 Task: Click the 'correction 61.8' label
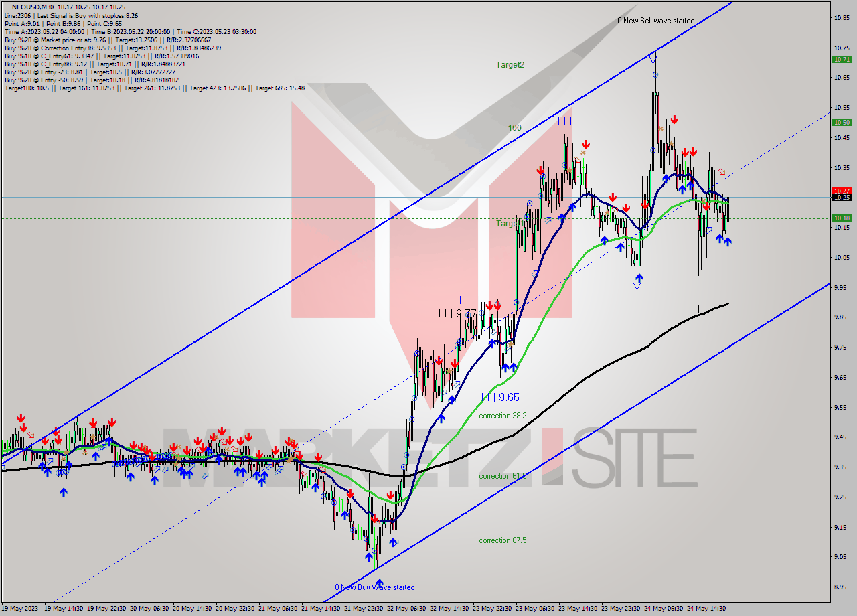point(503,476)
